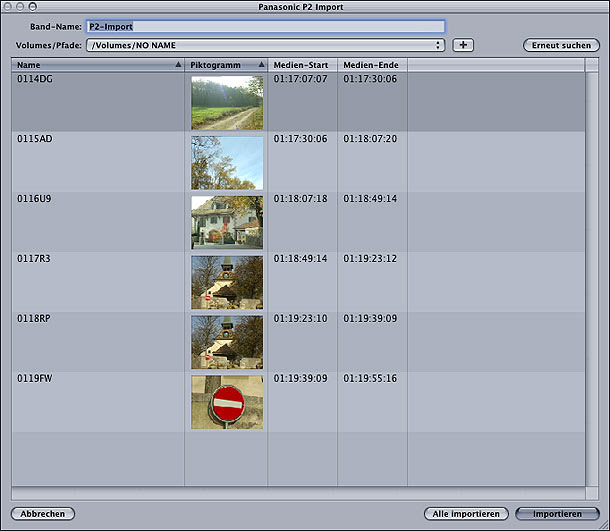Select the church tower thumbnail of 0117R3
The image size is (610, 531).
pos(227,282)
